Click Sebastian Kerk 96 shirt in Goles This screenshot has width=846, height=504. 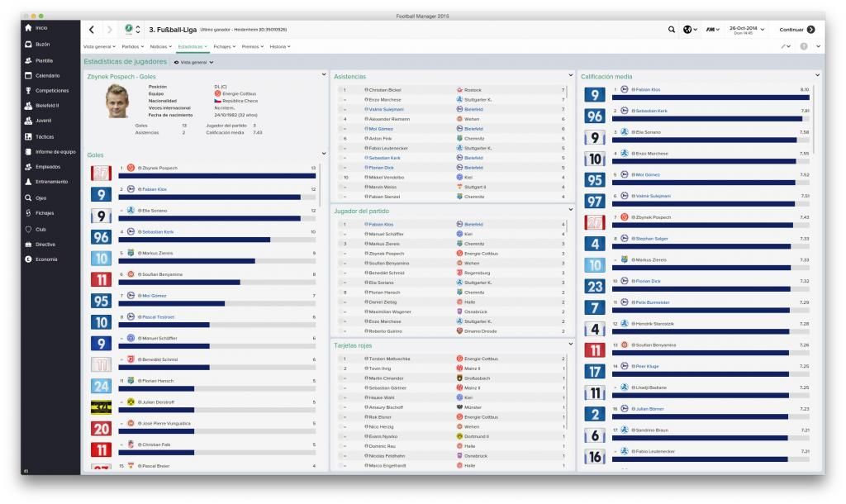pyautogui.click(x=101, y=237)
